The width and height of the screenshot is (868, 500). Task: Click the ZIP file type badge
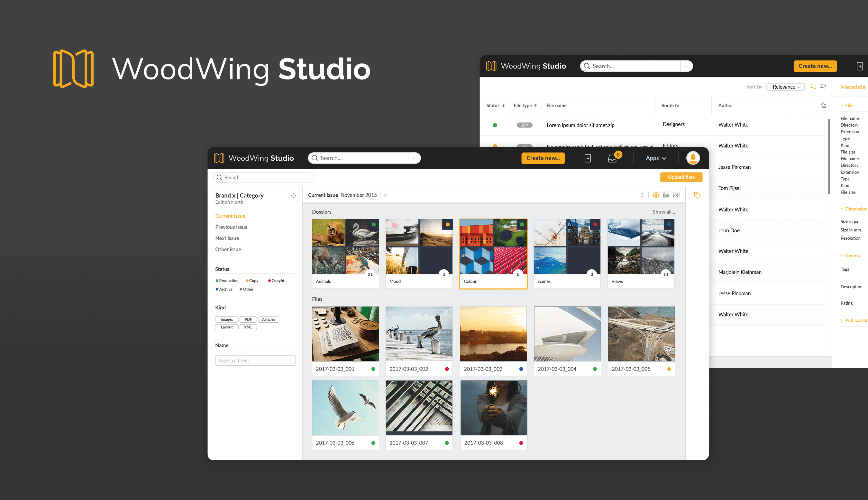point(525,125)
